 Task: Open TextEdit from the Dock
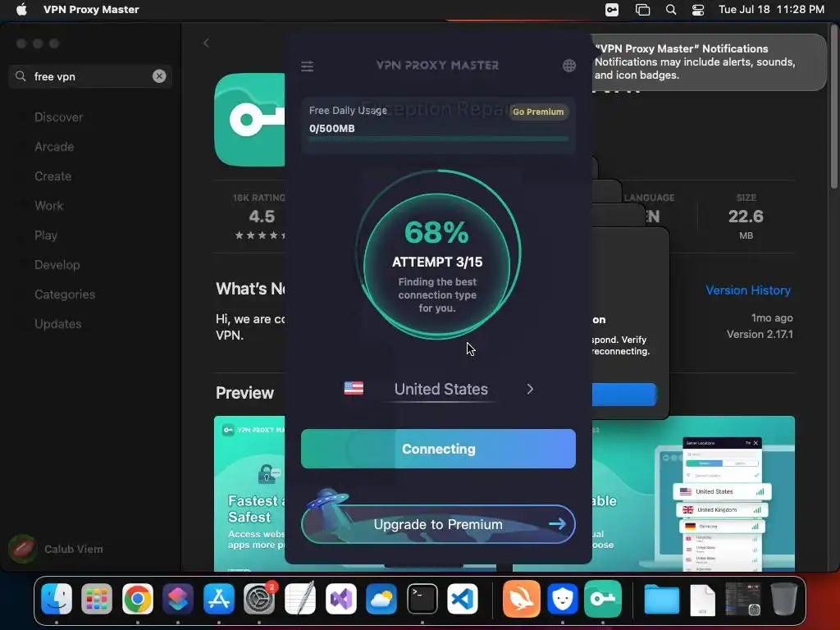pos(300,598)
